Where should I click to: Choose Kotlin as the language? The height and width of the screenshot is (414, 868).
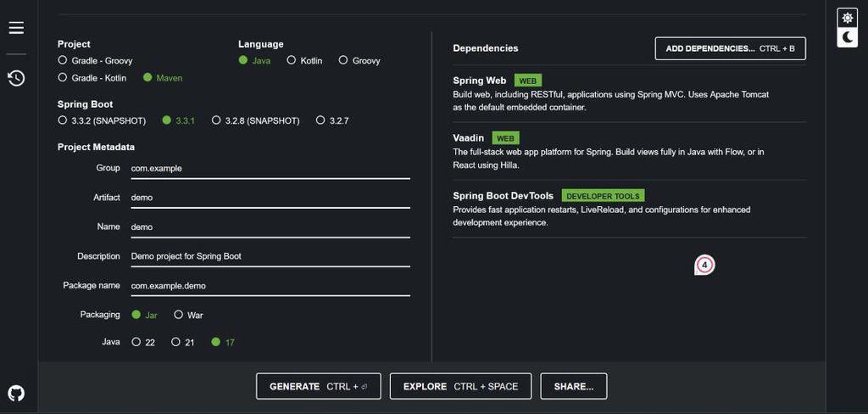coord(304,60)
